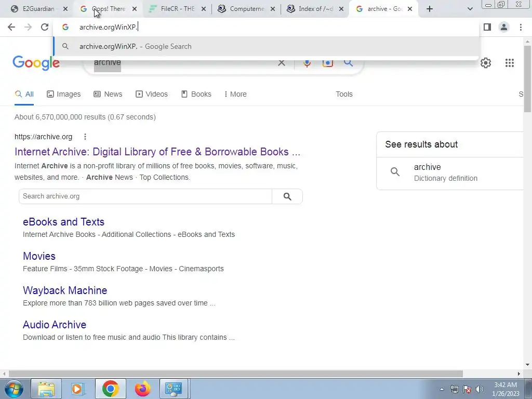Clear the Google search box with X
The width and height of the screenshot is (532, 399).
click(x=281, y=63)
